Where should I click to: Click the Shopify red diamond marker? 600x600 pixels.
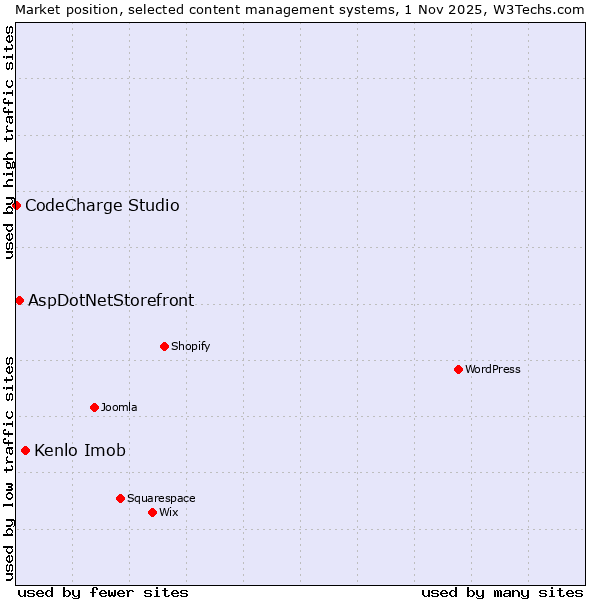pyautogui.click(x=164, y=346)
